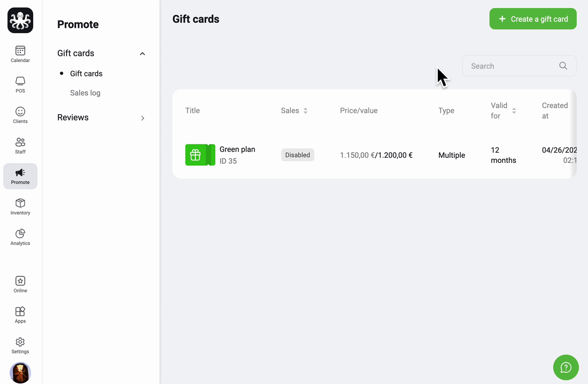Open the Sales log page
Viewport: 588px width, 384px height.
tap(85, 93)
